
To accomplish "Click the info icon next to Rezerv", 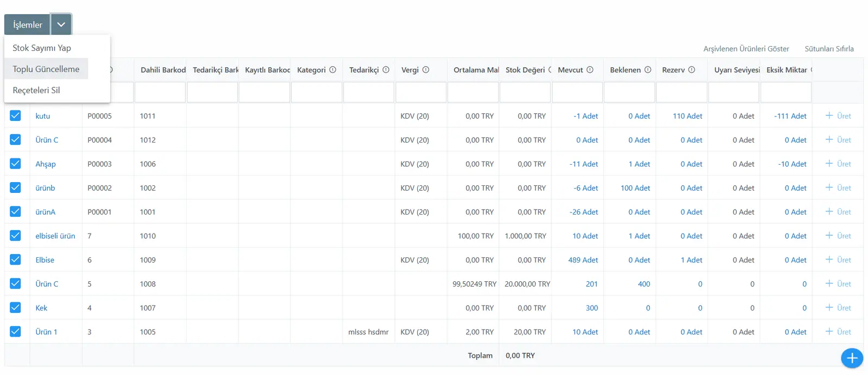I will (692, 70).
